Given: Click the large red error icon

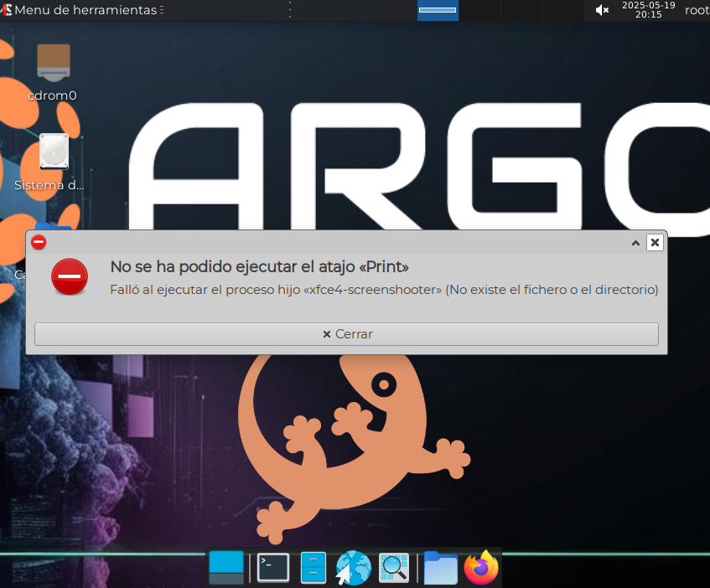Looking at the screenshot, I should (70, 277).
